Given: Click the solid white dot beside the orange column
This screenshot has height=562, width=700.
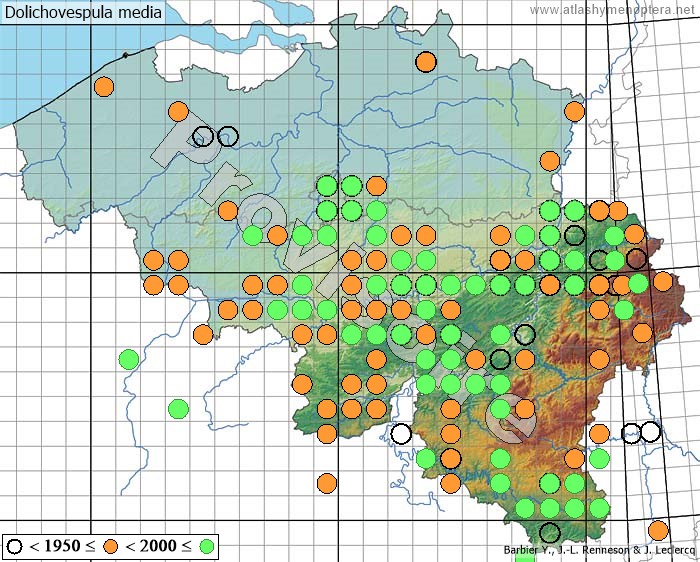Looking at the screenshot, I should coord(401,433).
